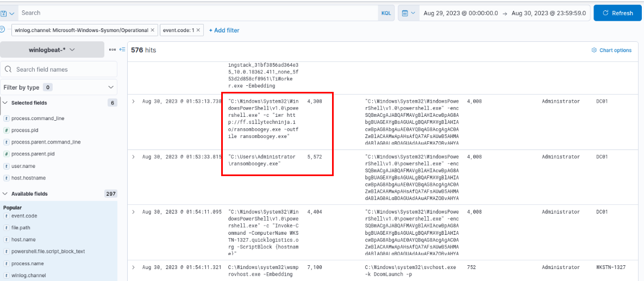Click string type icon beside user.name
Viewport: 644px width, 281px height.
[x=6, y=166]
